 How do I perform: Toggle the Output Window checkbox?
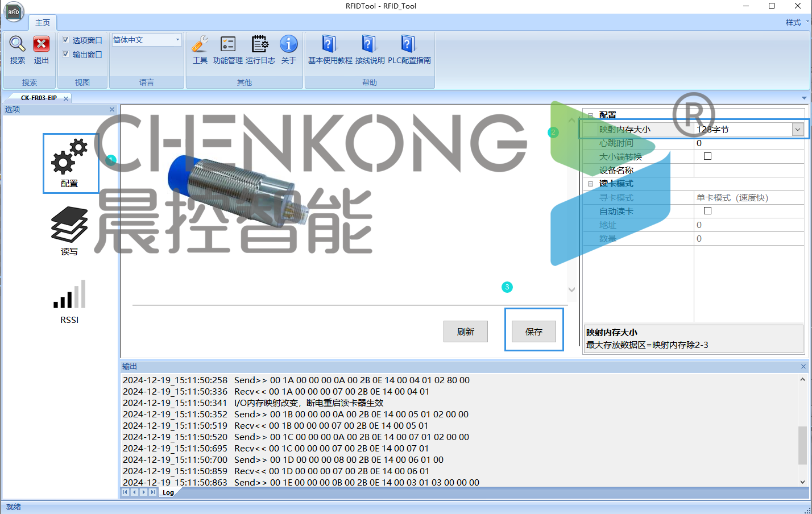coord(66,54)
